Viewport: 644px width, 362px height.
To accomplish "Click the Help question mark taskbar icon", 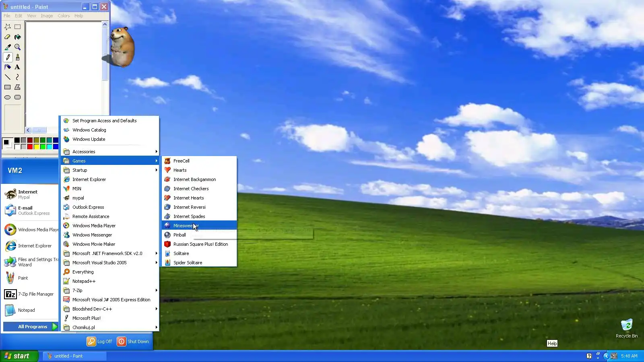I will (x=589, y=356).
